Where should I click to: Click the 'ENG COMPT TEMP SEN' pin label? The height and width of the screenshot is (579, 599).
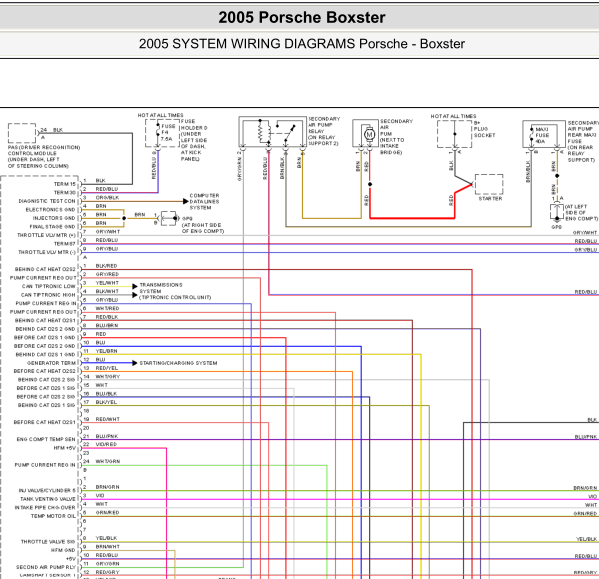click(x=46, y=439)
